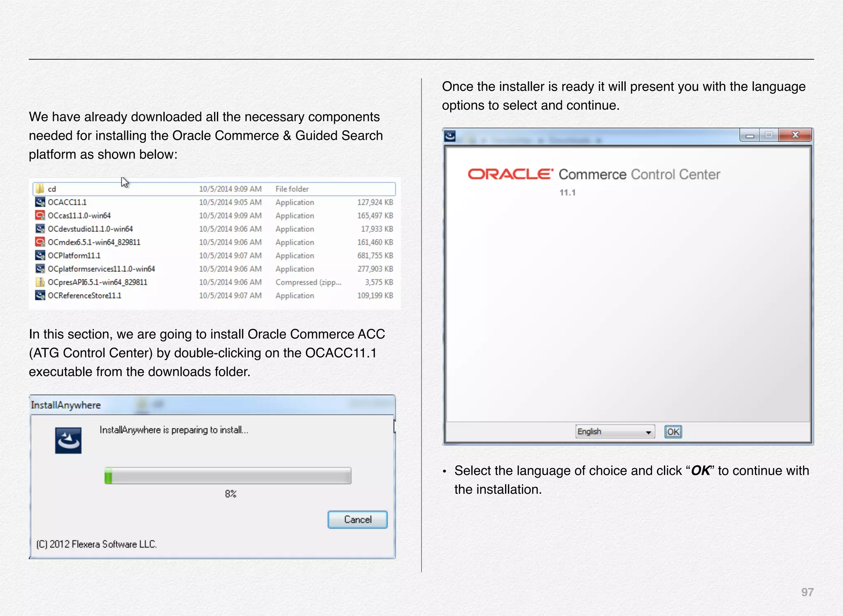Image resolution: width=843 pixels, height=616 pixels.
Task: Open the English language dropdown
Action: click(x=615, y=432)
